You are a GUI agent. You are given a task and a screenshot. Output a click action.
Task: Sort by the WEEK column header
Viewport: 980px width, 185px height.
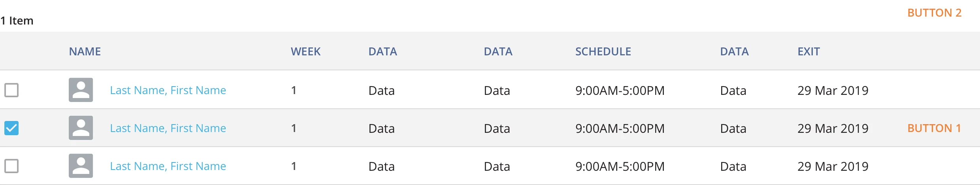pyautogui.click(x=305, y=51)
